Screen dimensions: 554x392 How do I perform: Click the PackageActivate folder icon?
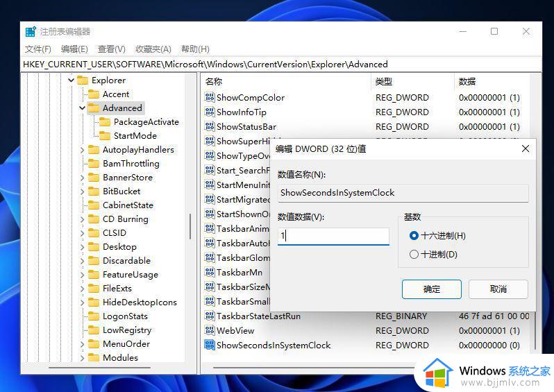click(105, 122)
